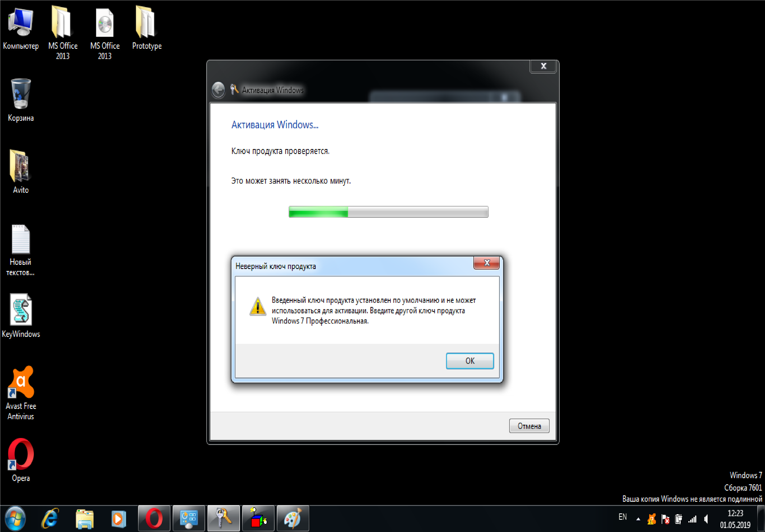Select the Opera desktop shortcut
Image resolution: width=765 pixels, height=532 pixels.
click(x=21, y=460)
